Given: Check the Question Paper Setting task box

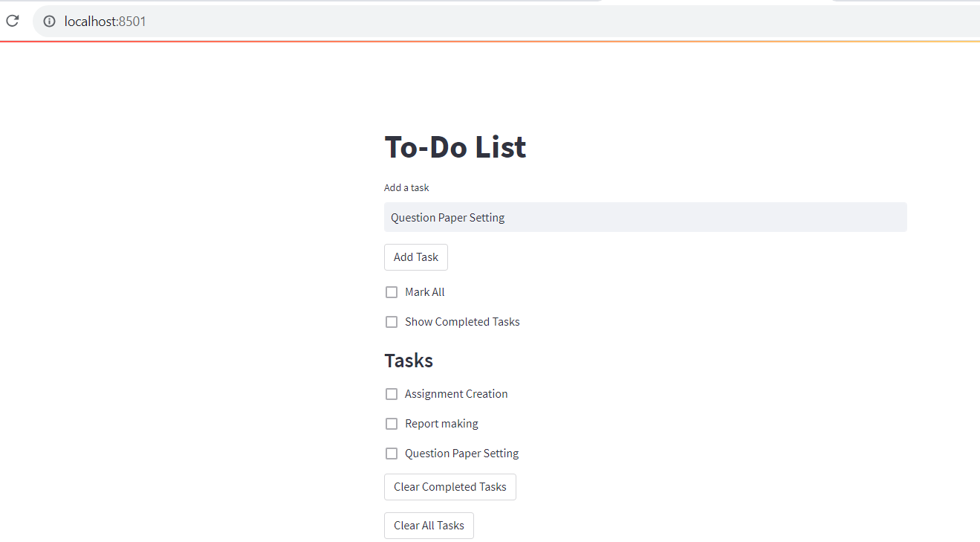Looking at the screenshot, I should [x=392, y=454].
